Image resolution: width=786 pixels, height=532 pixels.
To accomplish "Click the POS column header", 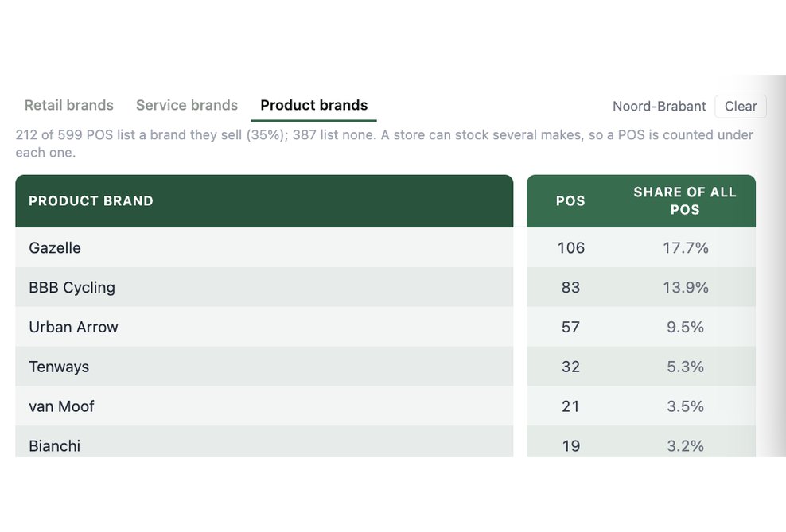I will pyautogui.click(x=570, y=201).
